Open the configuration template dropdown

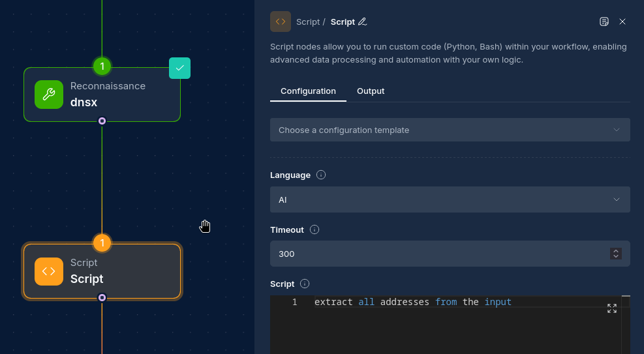(450, 130)
